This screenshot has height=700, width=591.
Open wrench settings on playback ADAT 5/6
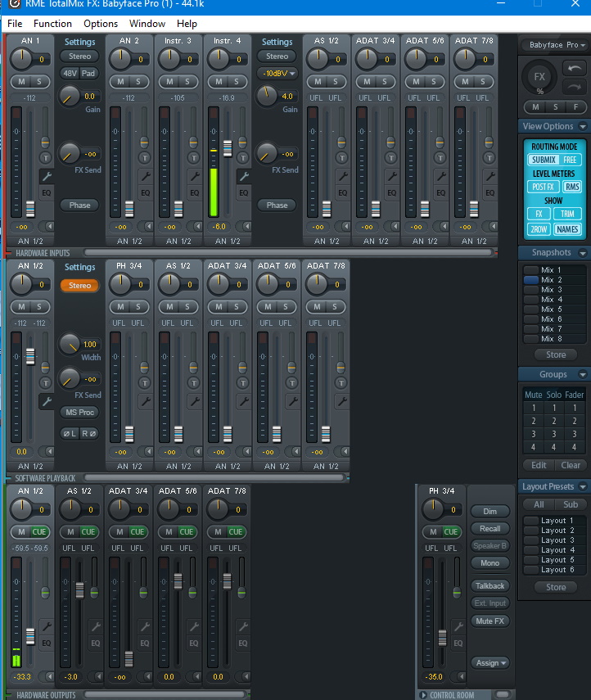[x=293, y=401]
